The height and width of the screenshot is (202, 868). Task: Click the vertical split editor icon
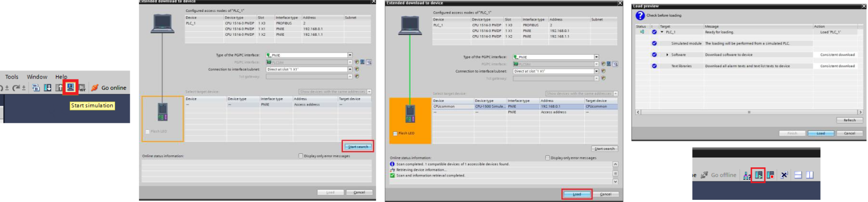point(810,175)
